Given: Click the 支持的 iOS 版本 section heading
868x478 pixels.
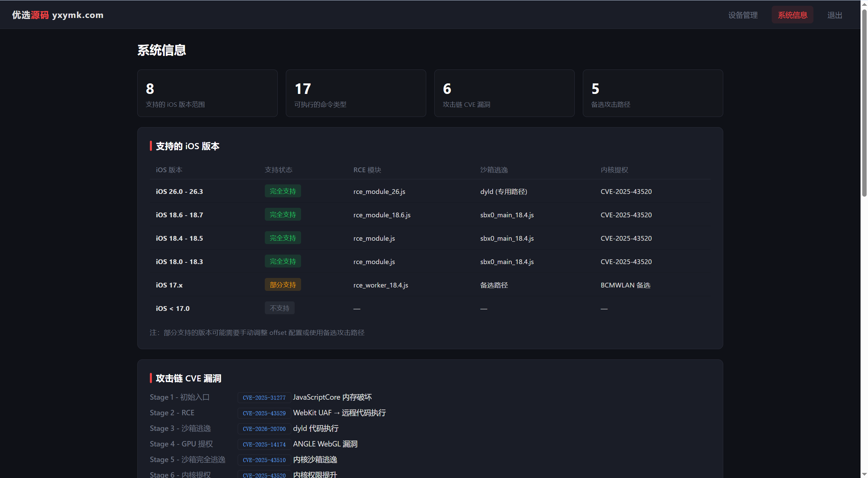Looking at the screenshot, I should (x=188, y=146).
